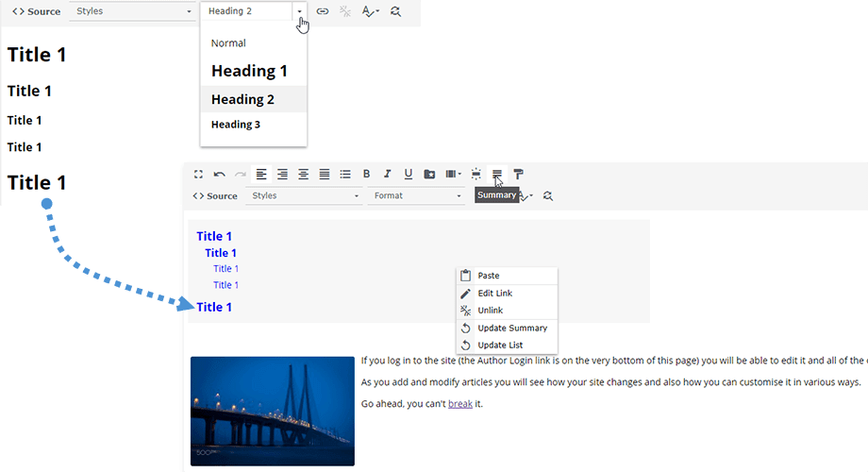Select Heading 3 from the format list
This screenshot has height=472, width=868.
[236, 125]
